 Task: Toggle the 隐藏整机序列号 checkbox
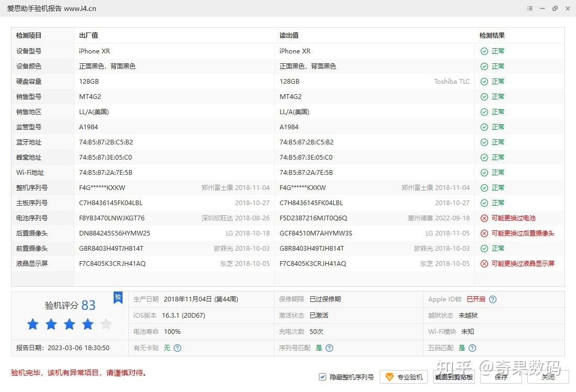pos(322,377)
